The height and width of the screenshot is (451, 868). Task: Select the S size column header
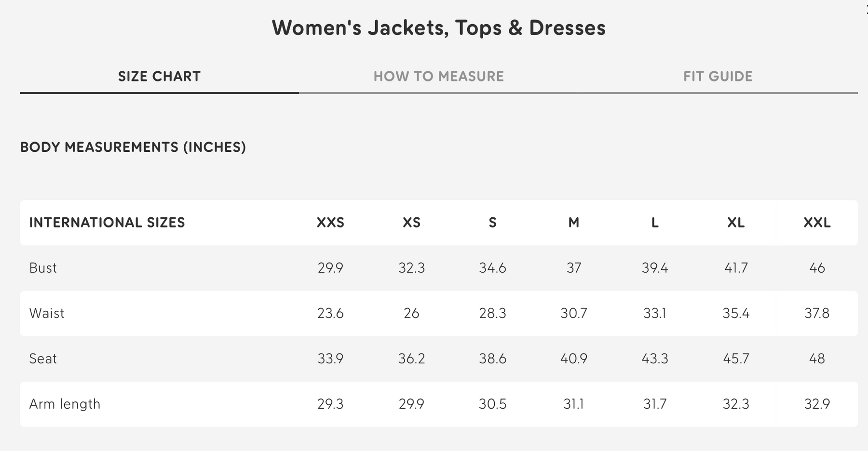[x=492, y=223]
